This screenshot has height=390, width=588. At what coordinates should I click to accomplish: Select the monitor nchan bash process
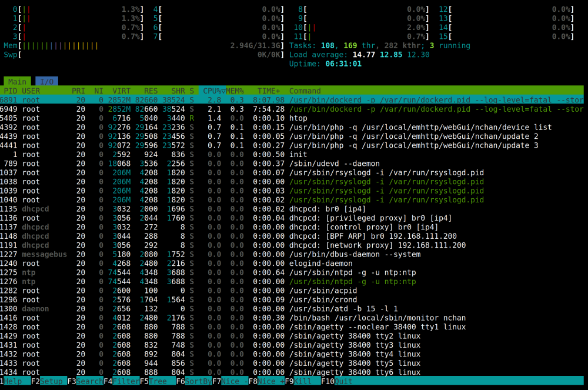click(x=292, y=318)
